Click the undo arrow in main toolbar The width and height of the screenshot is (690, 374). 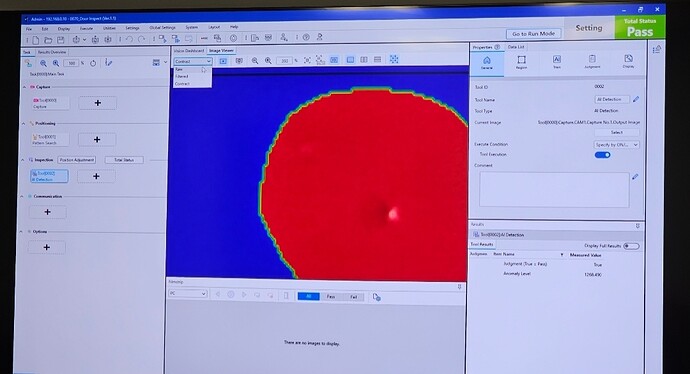coord(129,40)
